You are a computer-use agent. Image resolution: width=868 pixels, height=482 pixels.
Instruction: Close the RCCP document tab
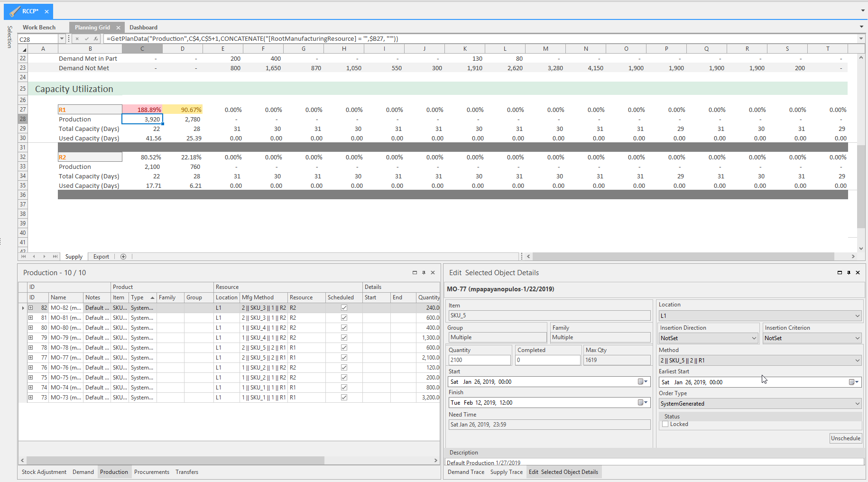pyautogui.click(x=46, y=11)
